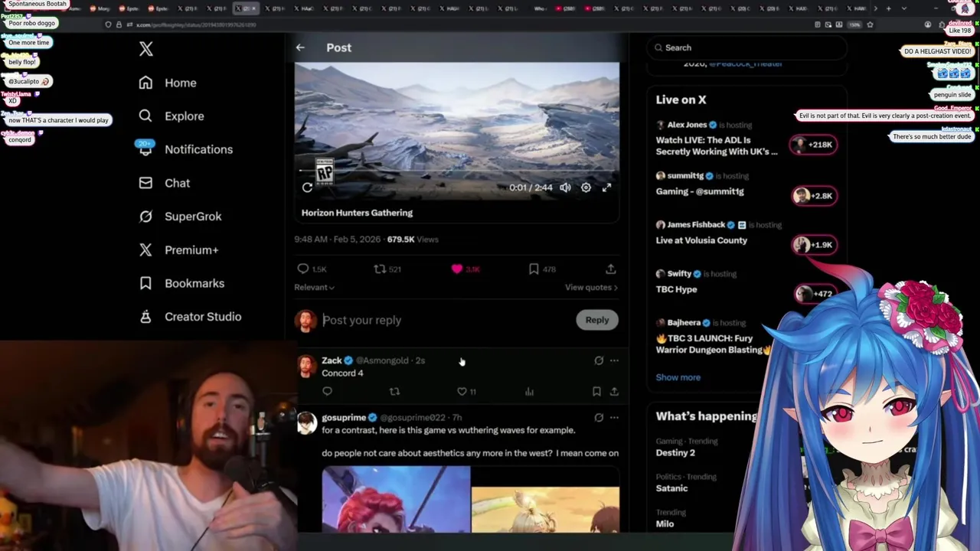Click the Notifications bell icon

point(145,149)
